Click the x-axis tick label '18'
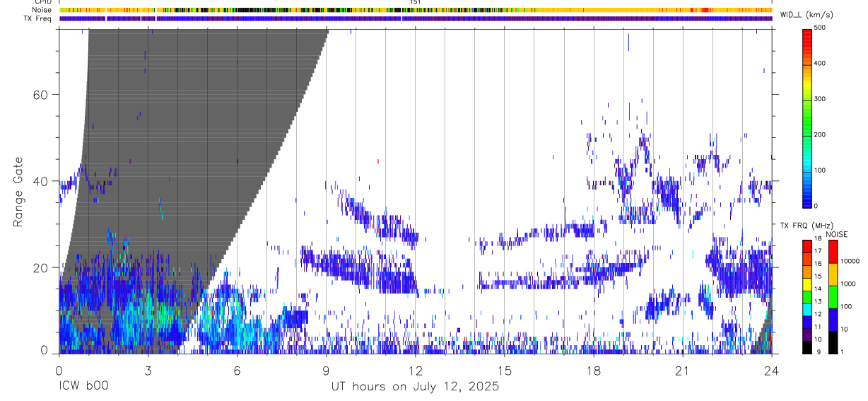Screen dimensions: 868x401 pos(593,371)
